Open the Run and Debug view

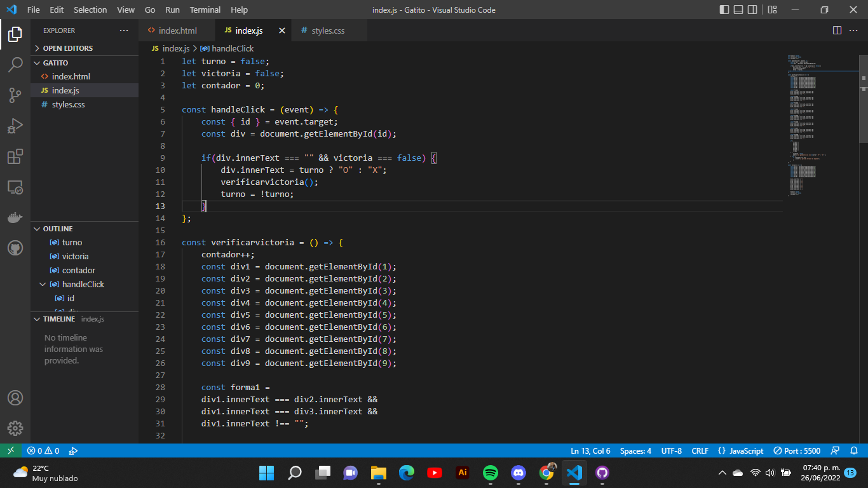(15, 126)
